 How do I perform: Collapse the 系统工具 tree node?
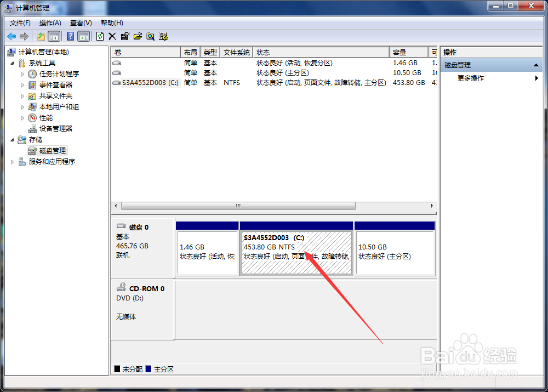click(x=12, y=63)
